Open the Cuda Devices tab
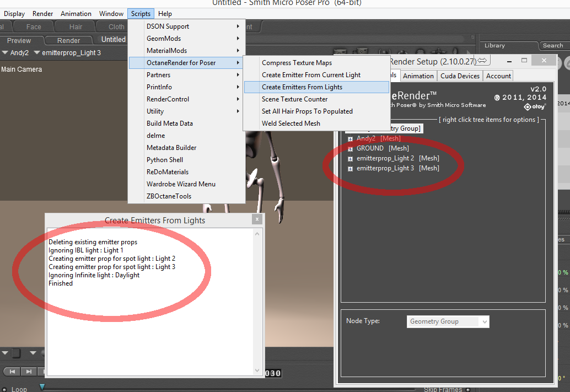The width and height of the screenshot is (570, 392). 460,76
